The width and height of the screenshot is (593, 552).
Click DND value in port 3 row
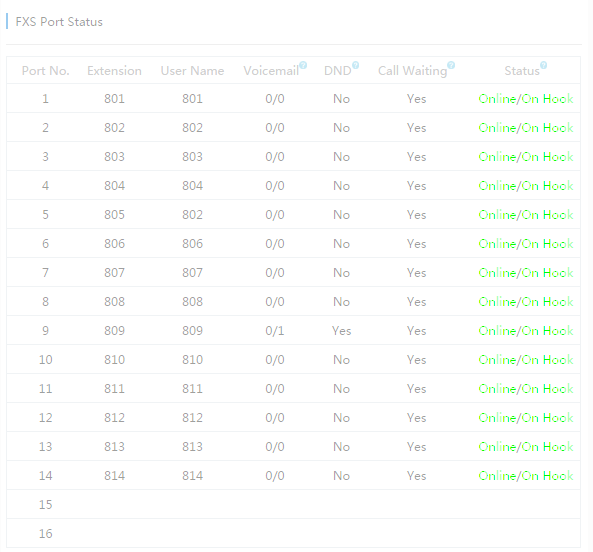[x=341, y=157]
